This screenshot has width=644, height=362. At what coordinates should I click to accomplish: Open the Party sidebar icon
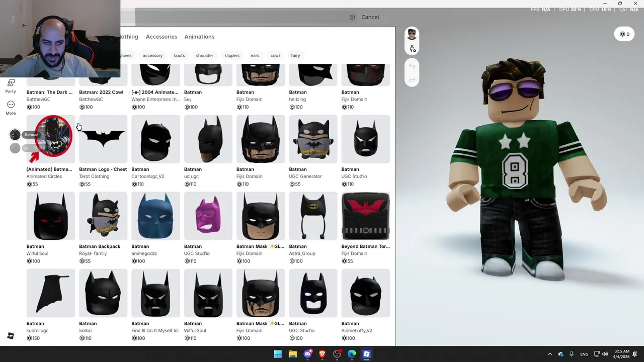click(x=11, y=86)
